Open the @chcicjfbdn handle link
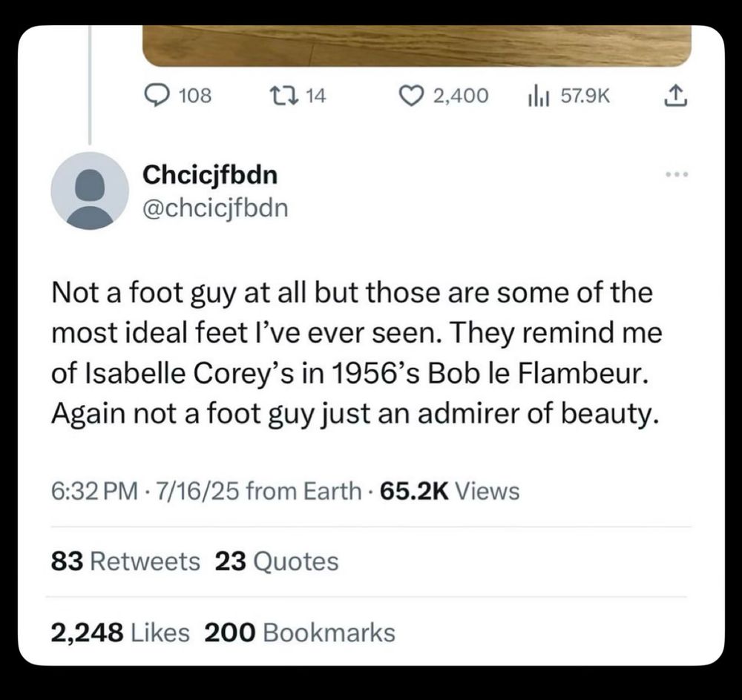The height and width of the screenshot is (700, 742). coord(214,209)
